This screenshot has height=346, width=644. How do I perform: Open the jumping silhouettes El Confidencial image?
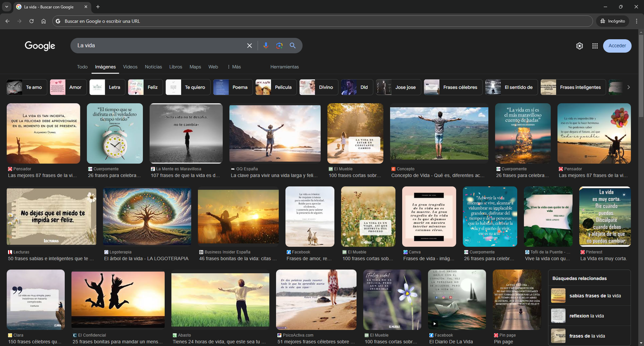[x=118, y=299]
